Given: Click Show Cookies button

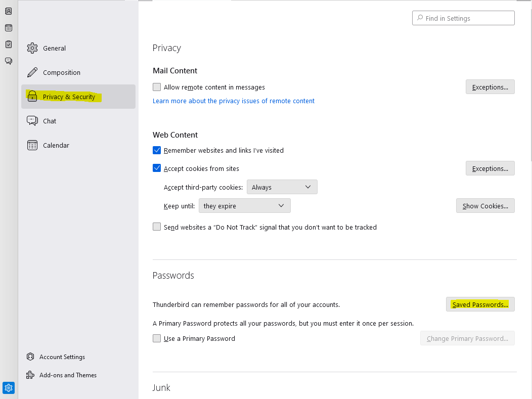Looking at the screenshot, I should point(485,206).
